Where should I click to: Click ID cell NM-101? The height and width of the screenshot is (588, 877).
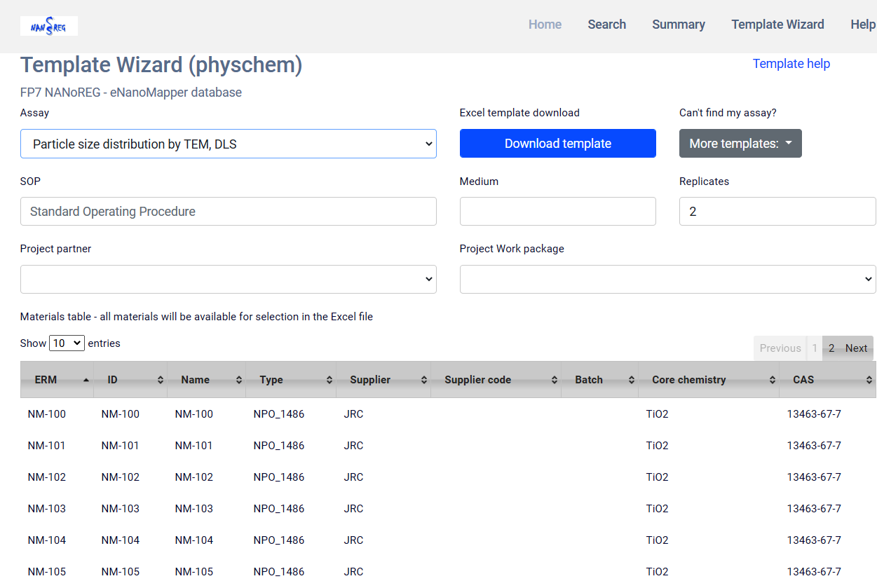coord(121,446)
